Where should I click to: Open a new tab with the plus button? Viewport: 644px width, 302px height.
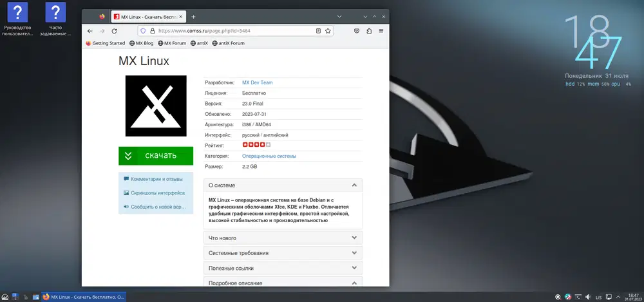pyautogui.click(x=193, y=17)
